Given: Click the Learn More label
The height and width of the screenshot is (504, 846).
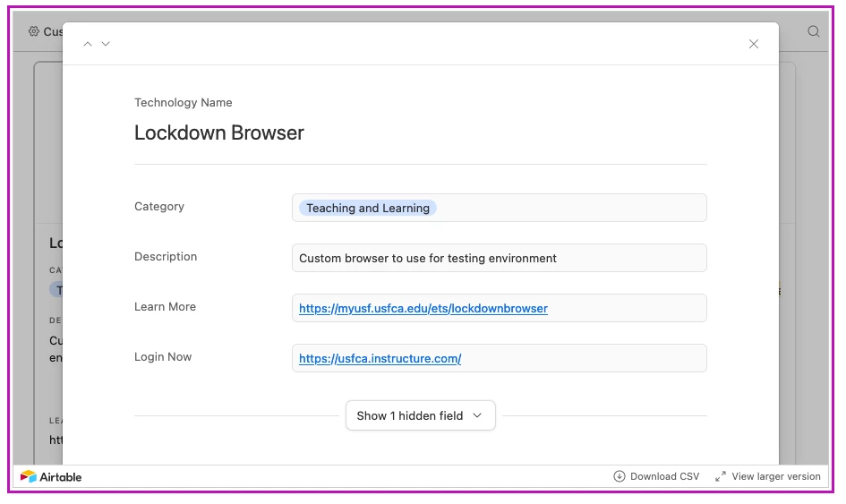Looking at the screenshot, I should click(165, 306).
